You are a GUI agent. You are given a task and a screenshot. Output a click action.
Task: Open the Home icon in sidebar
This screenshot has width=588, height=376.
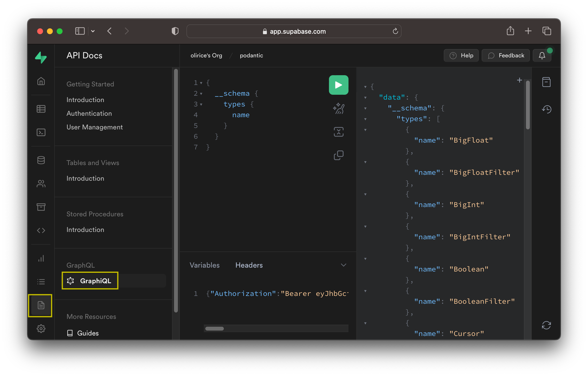[41, 81]
